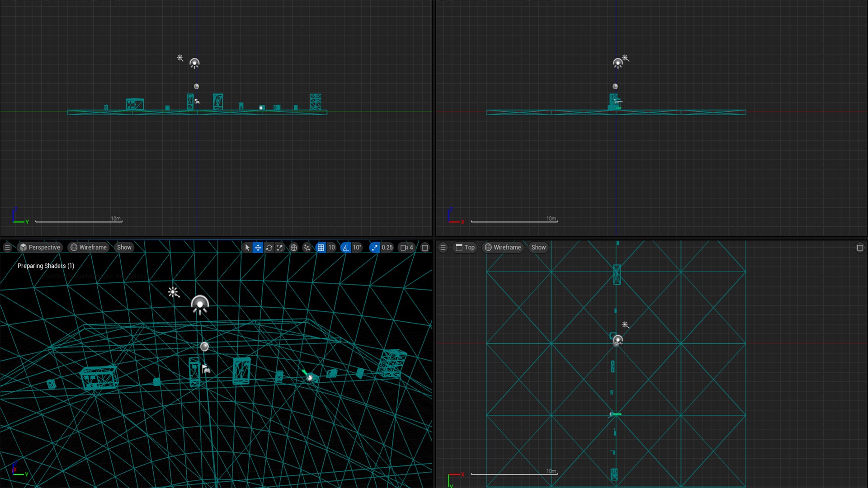Adjust camera speed setting 4
The height and width of the screenshot is (488, 868).
[x=407, y=248]
